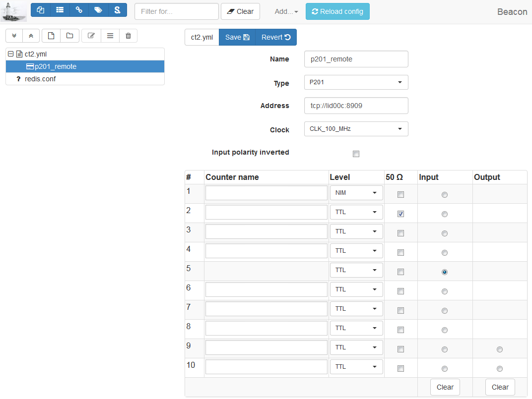Open Level dropdown for channel 4
This screenshot has height=399, width=532.
coord(356,251)
